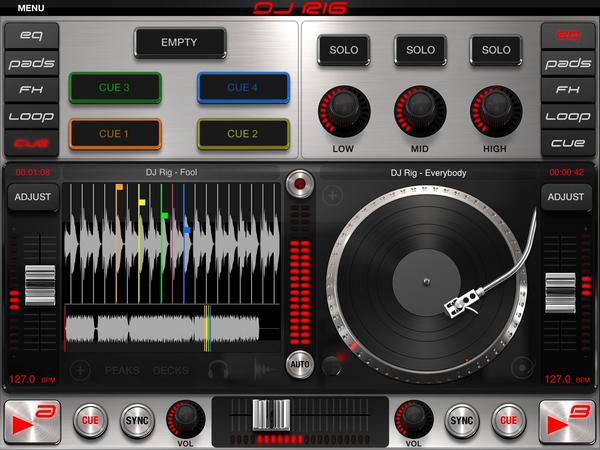Image resolution: width=600 pixels, height=450 pixels.
Task: Select the dim PEAKS view option
Action: click(x=122, y=370)
